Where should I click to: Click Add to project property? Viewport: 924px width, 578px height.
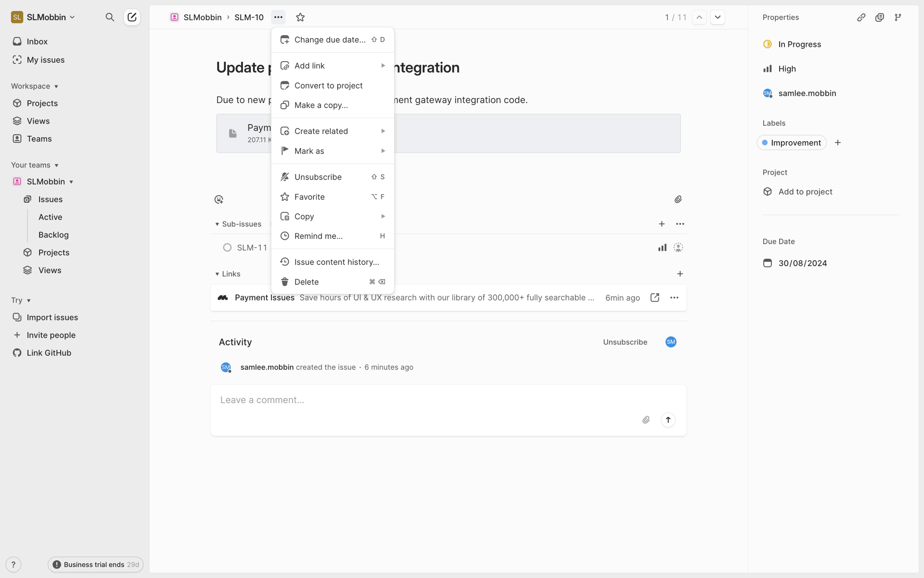(797, 192)
